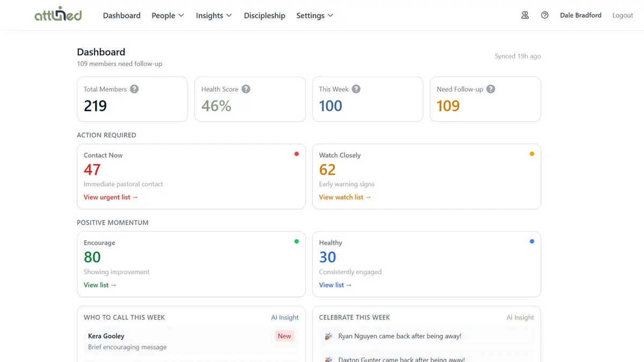Open the help question mark icon in header
This screenshot has height=362, width=644.
(x=545, y=16)
